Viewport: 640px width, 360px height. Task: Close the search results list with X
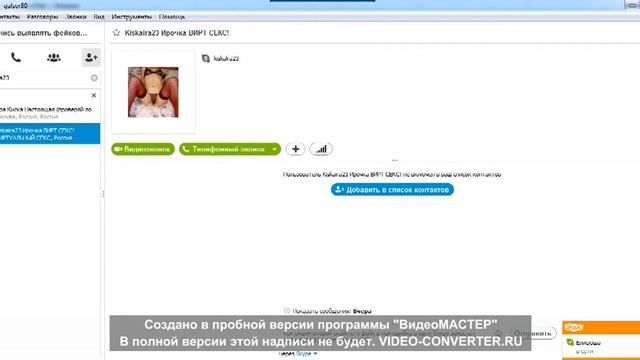click(94, 95)
